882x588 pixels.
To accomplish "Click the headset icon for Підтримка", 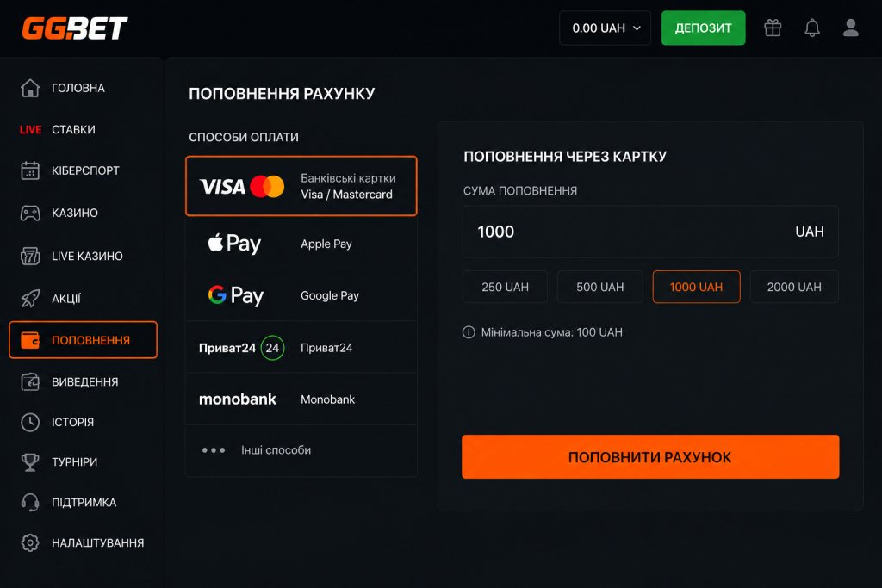I will pos(30,503).
